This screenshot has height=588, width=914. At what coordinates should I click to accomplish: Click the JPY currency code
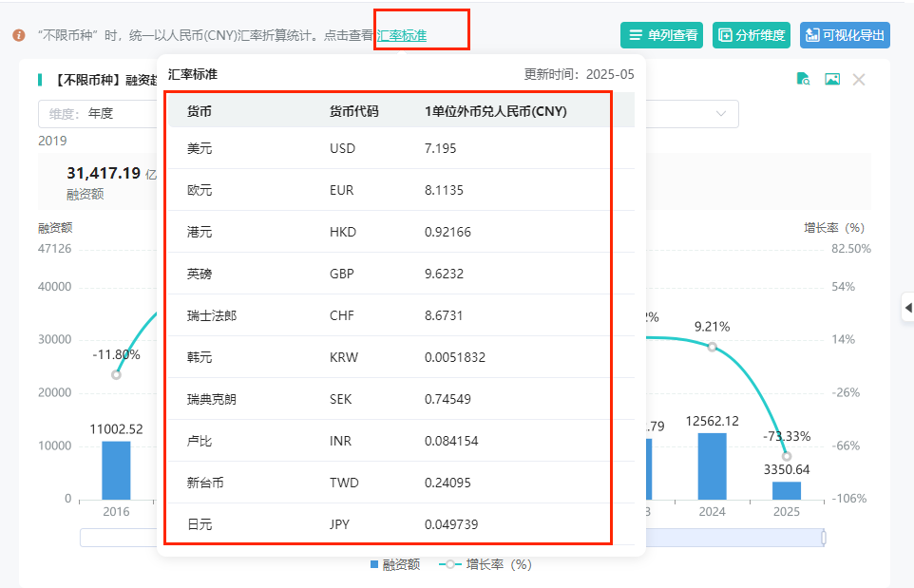point(339,524)
